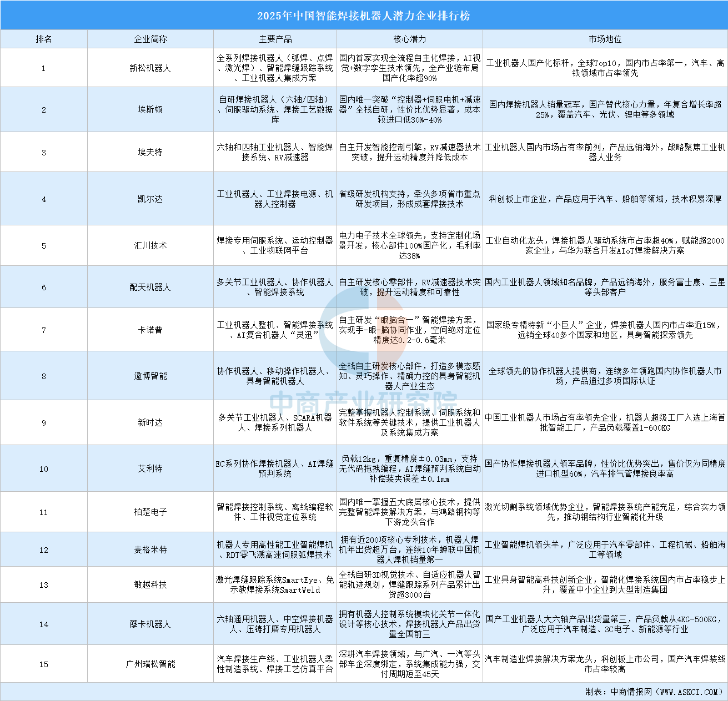Click 遨博智能's products cell with 具身智能机器人
Screen dimensions: 728x701
click(x=275, y=376)
